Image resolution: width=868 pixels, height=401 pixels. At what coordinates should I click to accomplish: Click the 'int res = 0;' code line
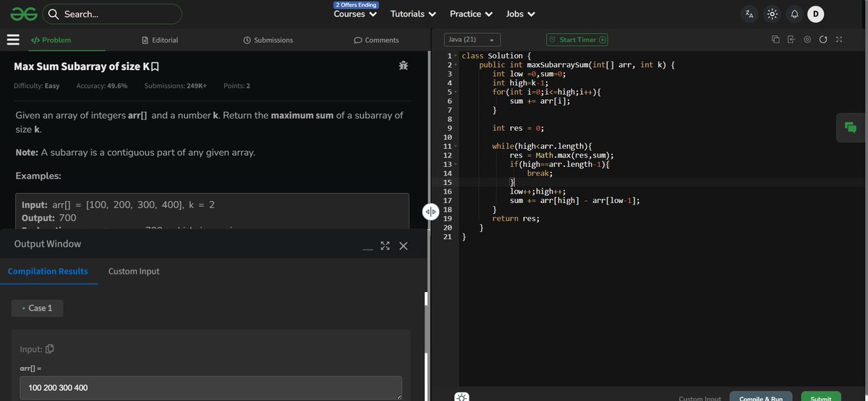(x=518, y=128)
